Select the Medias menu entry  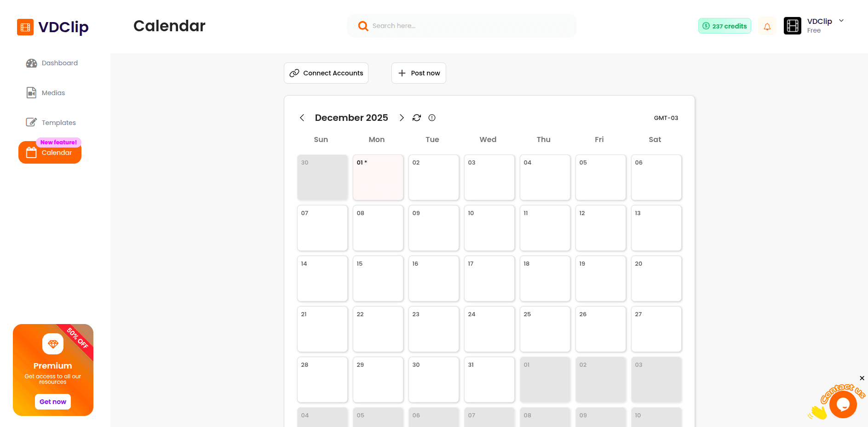(53, 92)
